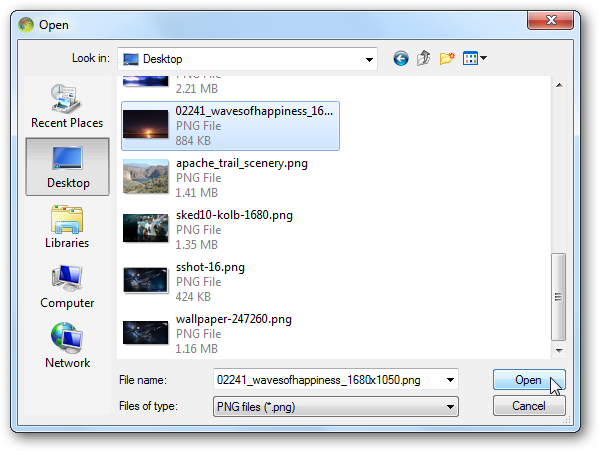
Task: Expand the File name dropdown arrow
Action: [x=450, y=380]
